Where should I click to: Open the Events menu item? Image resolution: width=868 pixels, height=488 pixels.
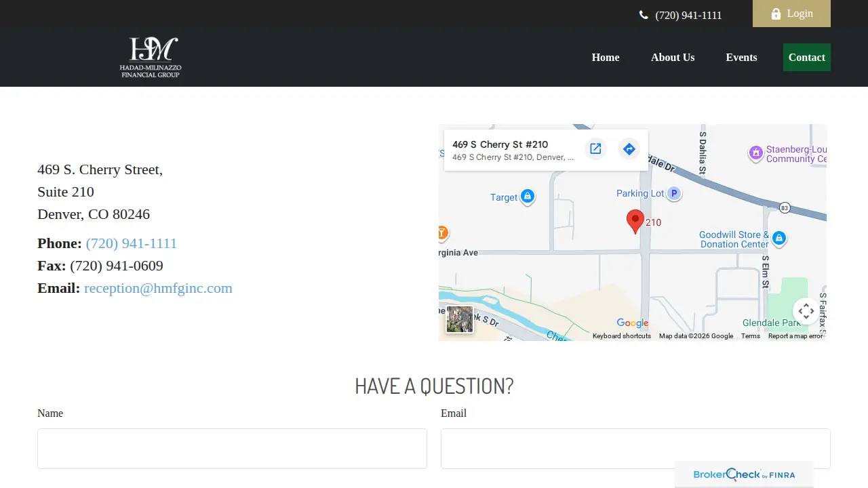[741, 58]
